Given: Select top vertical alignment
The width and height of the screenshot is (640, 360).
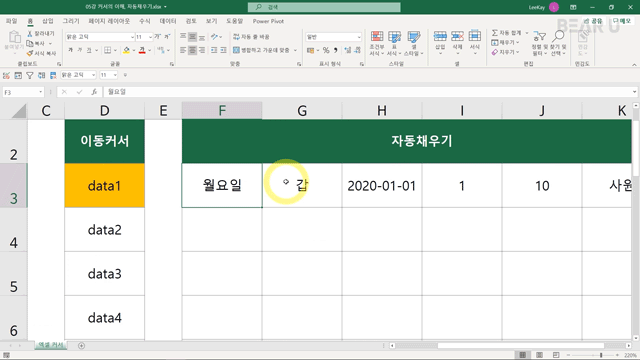Looking at the screenshot, I should 183,37.
